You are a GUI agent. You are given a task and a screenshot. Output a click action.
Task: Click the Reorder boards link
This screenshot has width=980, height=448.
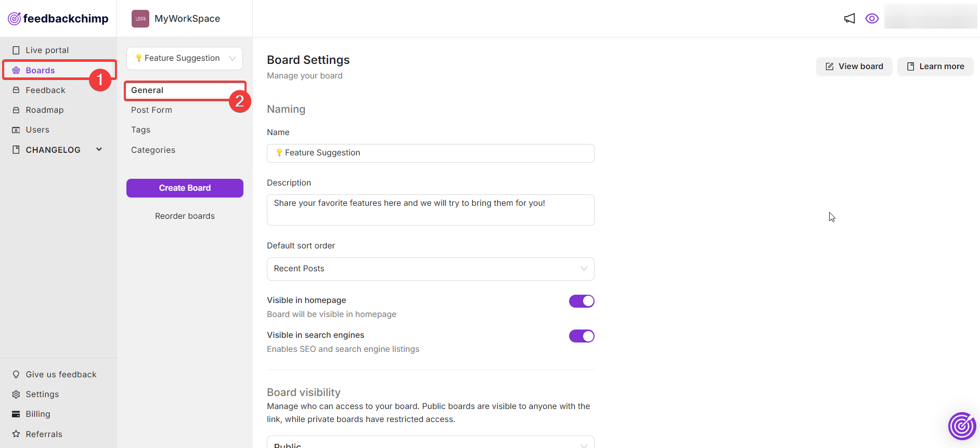click(185, 216)
